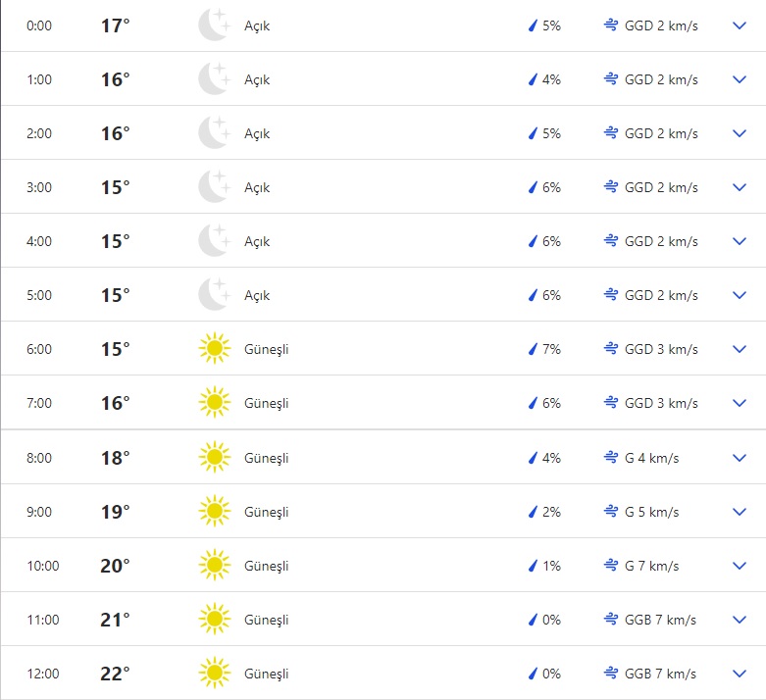Click the moon icon in the 0:00 row

(213, 25)
